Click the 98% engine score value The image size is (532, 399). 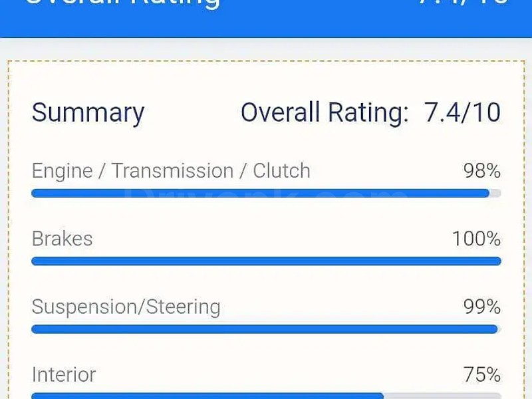(x=481, y=171)
